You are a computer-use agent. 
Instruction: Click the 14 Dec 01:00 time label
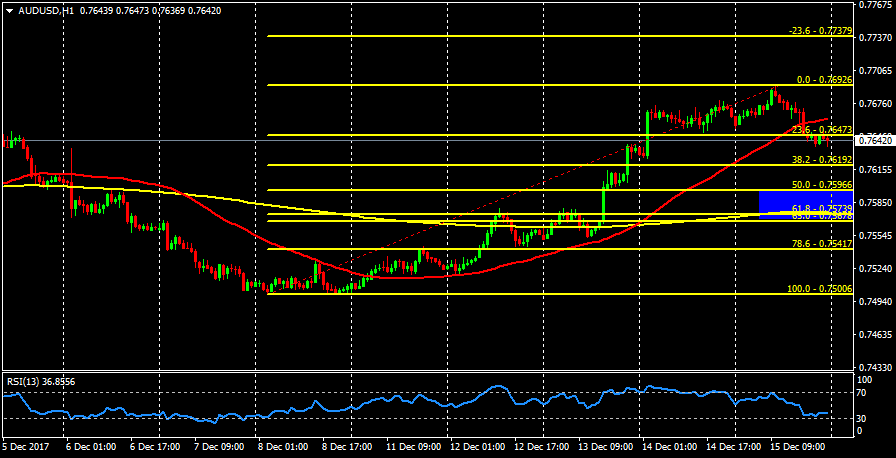[x=670, y=447]
